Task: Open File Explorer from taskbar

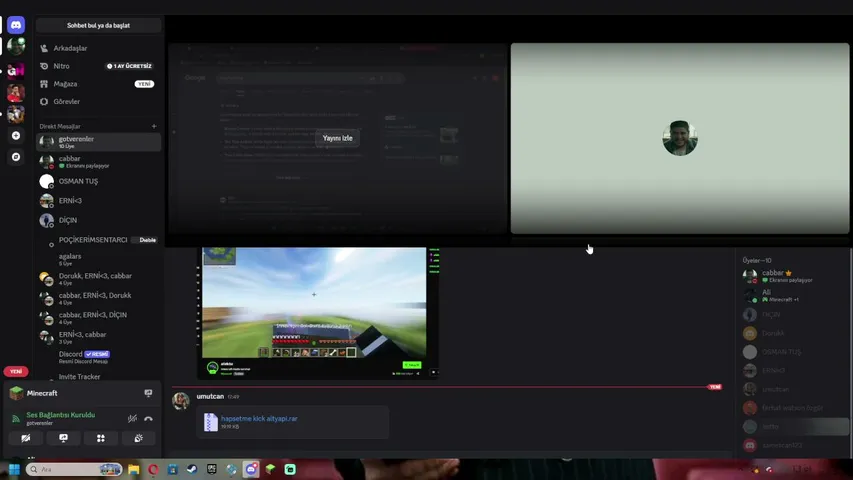Action: coord(133,469)
